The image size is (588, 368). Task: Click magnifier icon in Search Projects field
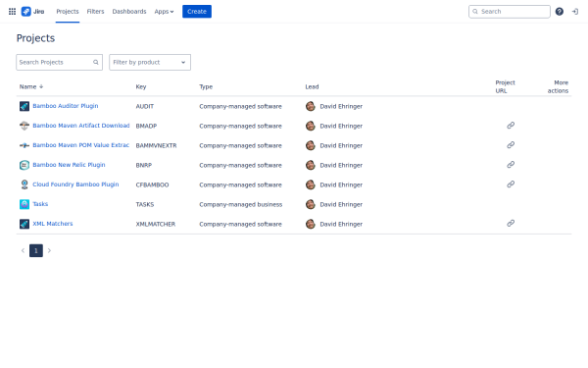(x=96, y=63)
